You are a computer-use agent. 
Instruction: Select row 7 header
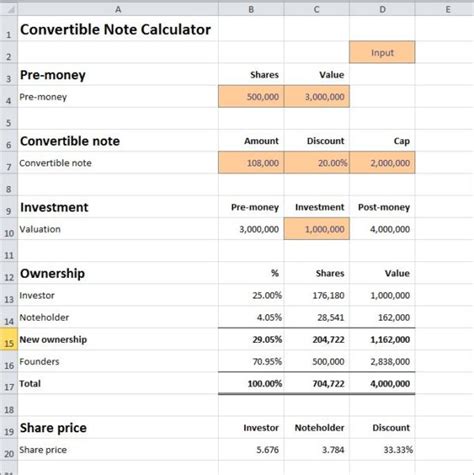coord(9,163)
